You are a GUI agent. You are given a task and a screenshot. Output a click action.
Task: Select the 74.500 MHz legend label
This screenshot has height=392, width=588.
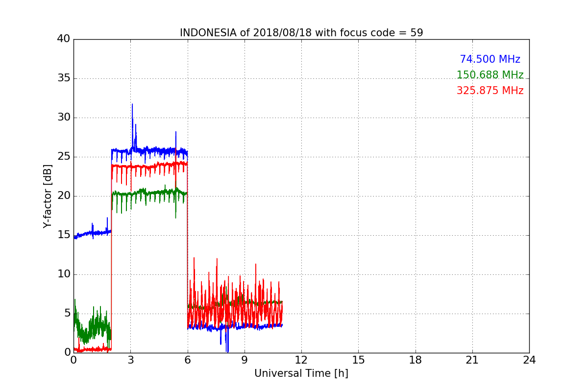[490, 59]
